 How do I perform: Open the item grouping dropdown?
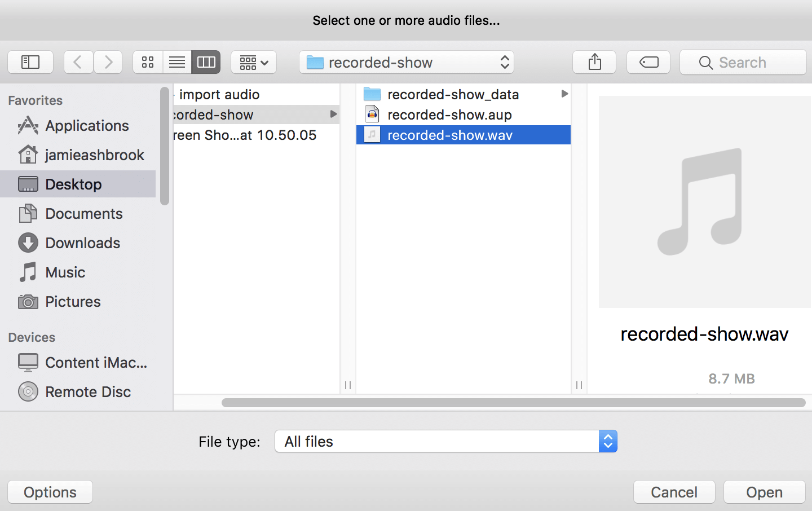(x=253, y=62)
